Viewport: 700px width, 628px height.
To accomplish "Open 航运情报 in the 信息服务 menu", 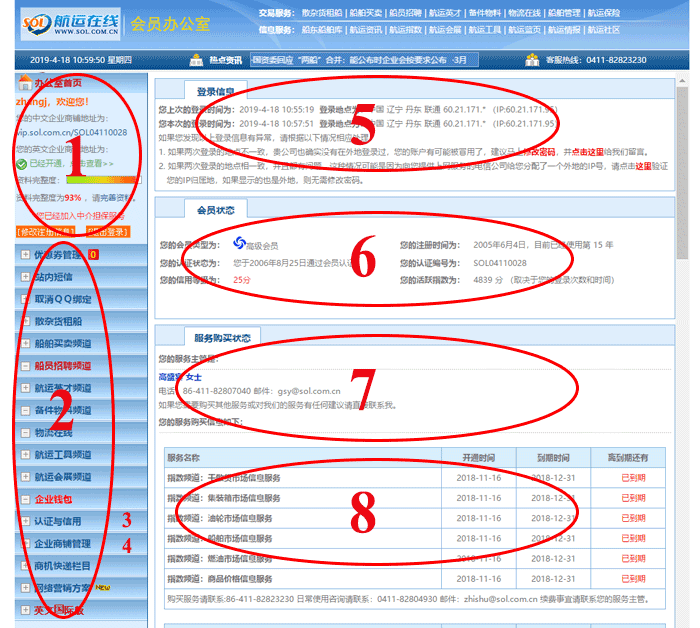I will point(564,29).
